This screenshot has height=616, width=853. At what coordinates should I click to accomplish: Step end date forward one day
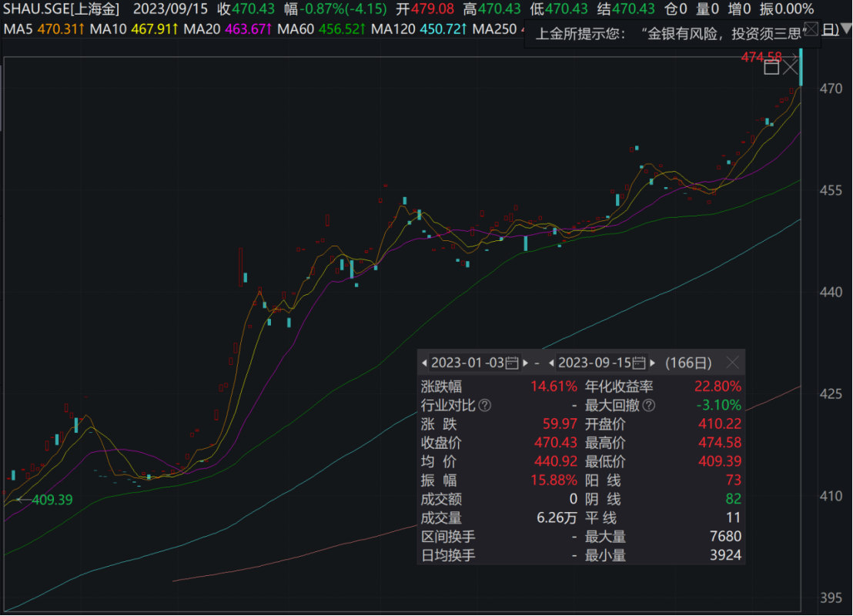(x=654, y=363)
